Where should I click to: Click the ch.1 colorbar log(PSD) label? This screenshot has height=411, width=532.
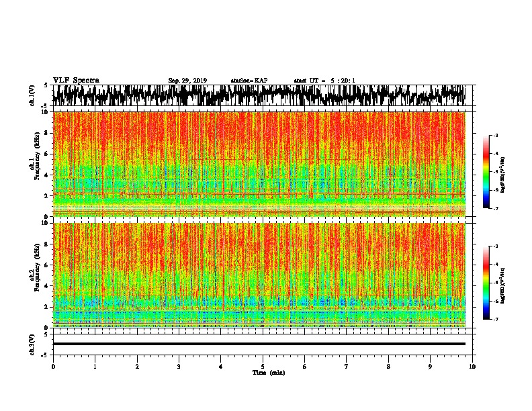point(503,175)
